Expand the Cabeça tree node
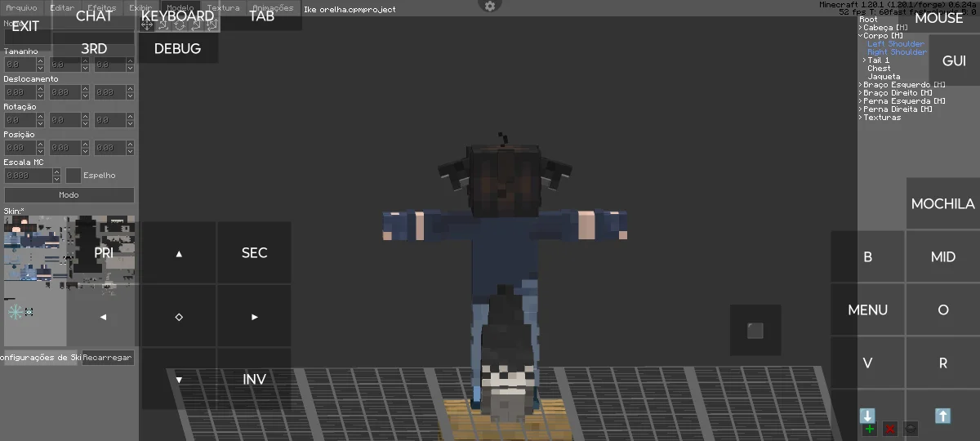 point(861,28)
